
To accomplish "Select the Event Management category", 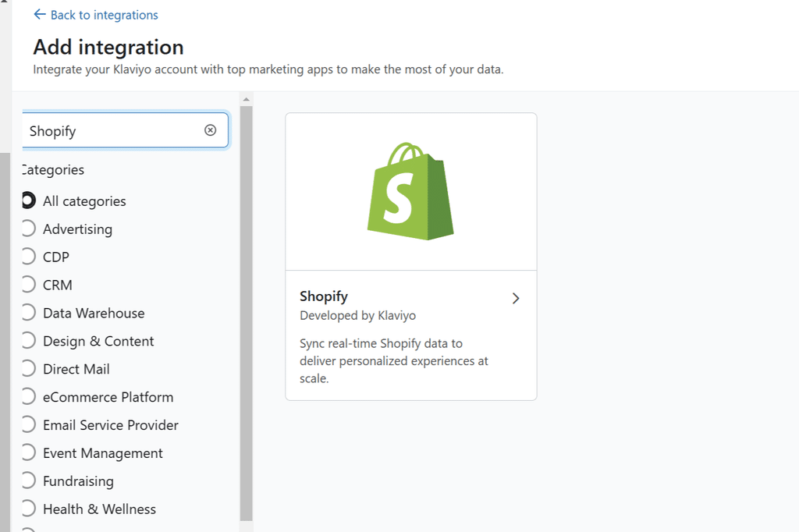I will (28, 453).
